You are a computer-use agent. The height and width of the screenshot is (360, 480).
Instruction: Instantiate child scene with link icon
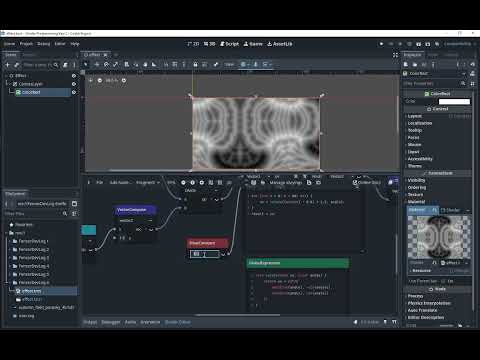[17, 65]
